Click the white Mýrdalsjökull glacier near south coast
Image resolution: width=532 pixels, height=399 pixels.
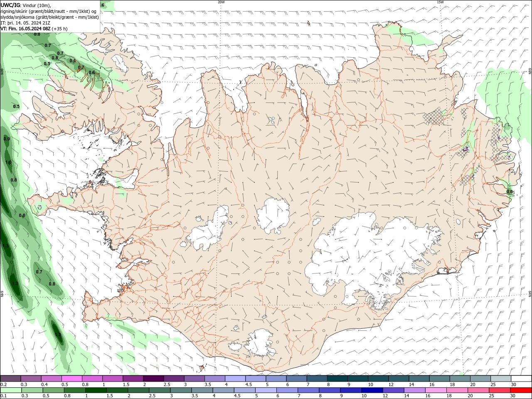pos(261,342)
